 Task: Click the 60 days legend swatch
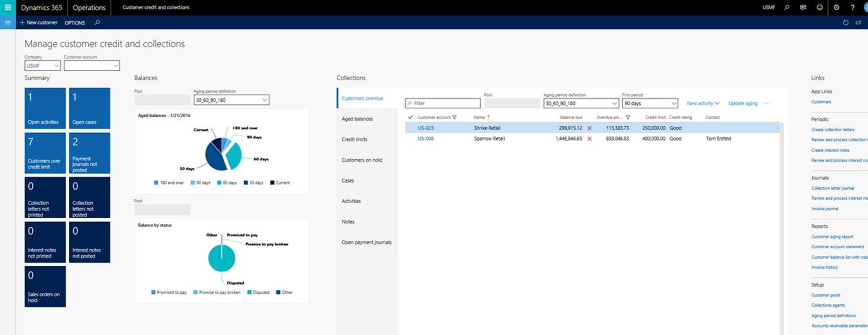(x=219, y=183)
